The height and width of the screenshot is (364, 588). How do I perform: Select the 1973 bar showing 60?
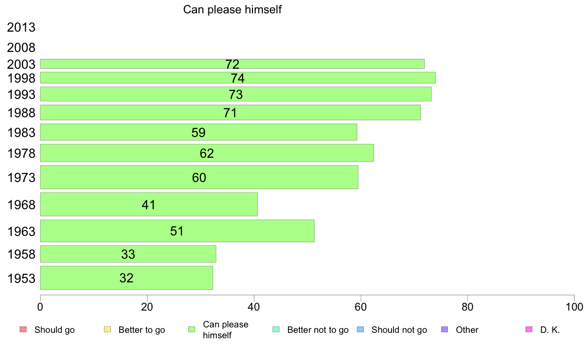(x=199, y=177)
